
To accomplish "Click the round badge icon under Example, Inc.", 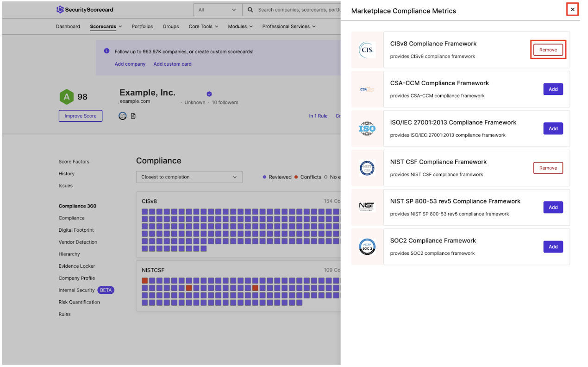I will pyautogui.click(x=123, y=116).
